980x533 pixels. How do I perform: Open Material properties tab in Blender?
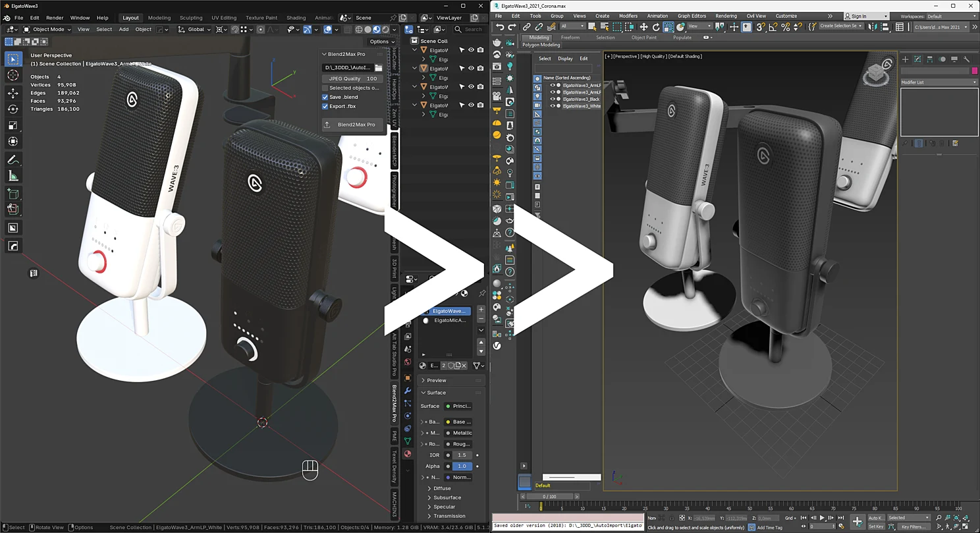408,453
